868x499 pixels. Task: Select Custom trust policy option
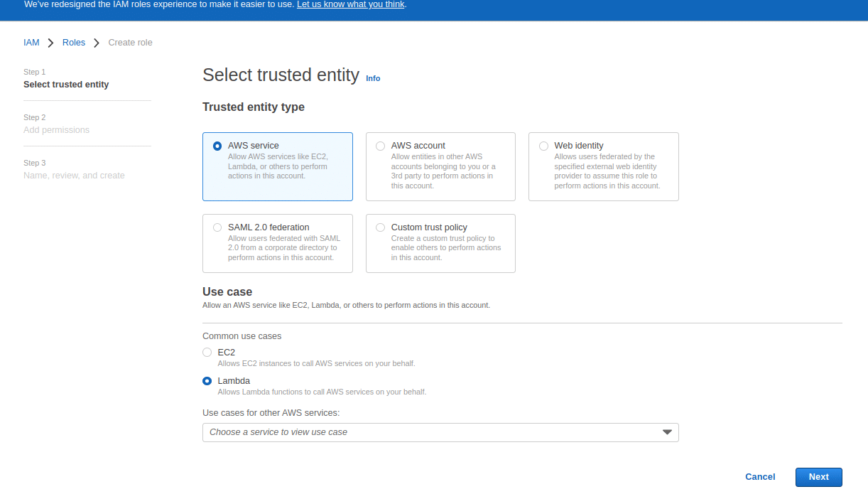click(381, 227)
